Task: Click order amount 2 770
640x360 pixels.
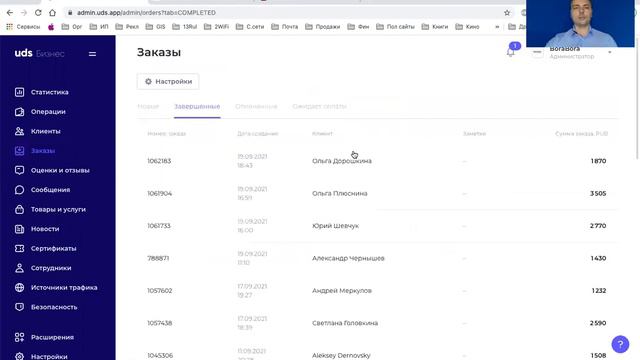Action: coord(598,226)
